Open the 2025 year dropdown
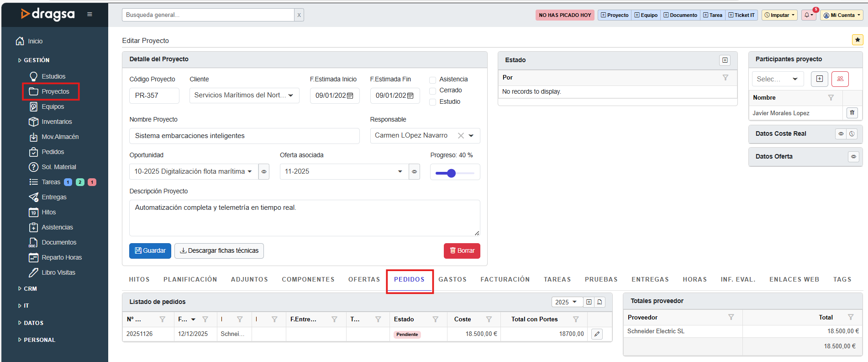This screenshot has width=868, height=362. (x=566, y=302)
